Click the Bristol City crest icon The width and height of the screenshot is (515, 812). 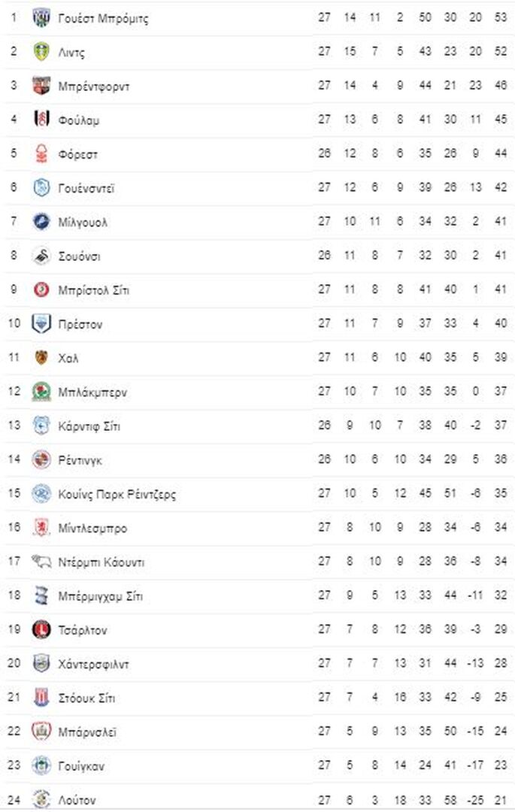coord(41,289)
